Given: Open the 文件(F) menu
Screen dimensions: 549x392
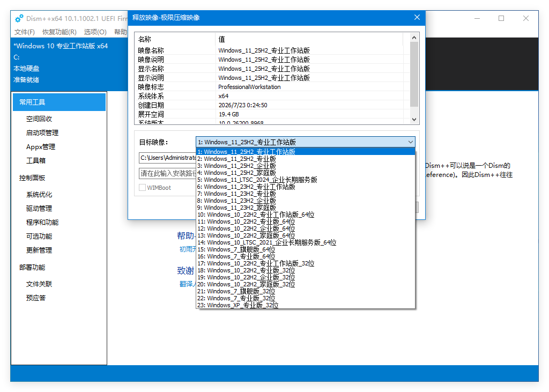Looking at the screenshot, I should click(x=25, y=32).
